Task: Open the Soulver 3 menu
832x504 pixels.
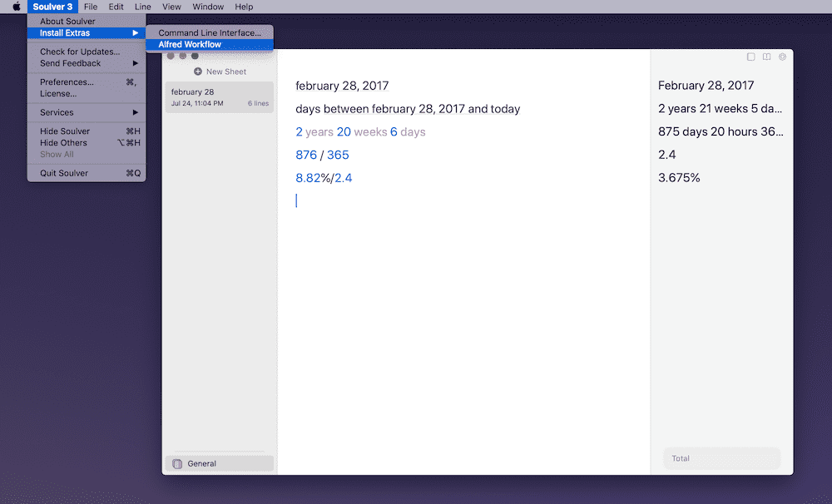Action: [52, 7]
